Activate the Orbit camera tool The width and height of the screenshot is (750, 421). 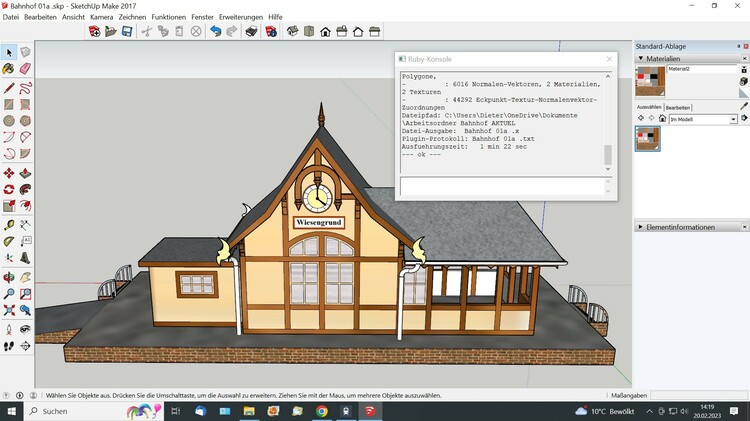pos(9,277)
